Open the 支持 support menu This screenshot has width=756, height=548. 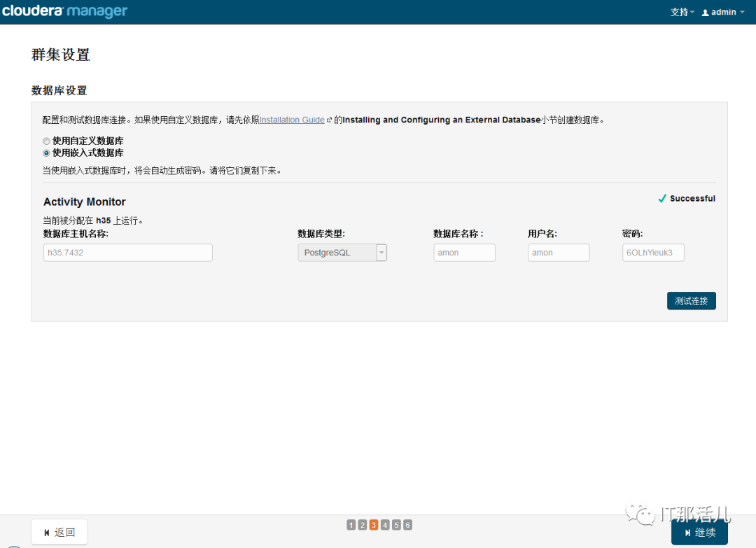tap(682, 12)
